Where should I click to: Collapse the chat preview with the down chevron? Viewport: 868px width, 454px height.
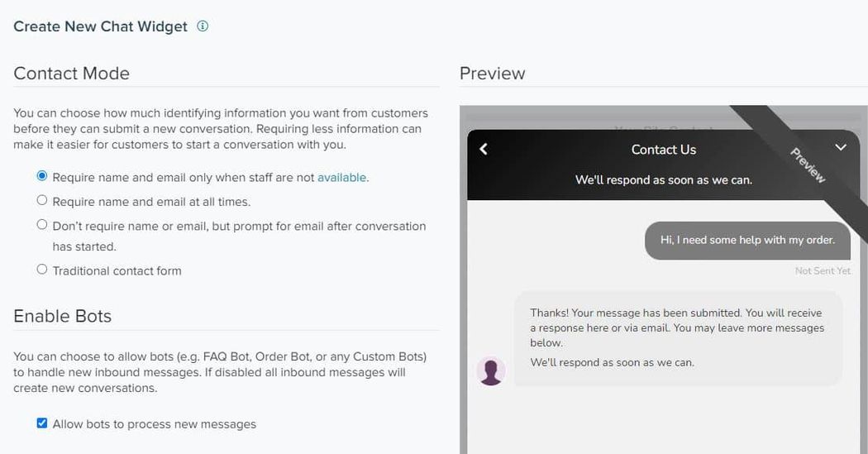(841, 147)
